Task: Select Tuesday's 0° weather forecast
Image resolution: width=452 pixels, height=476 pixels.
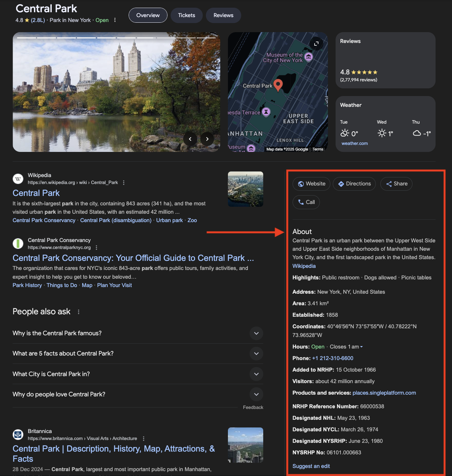Action: pos(349,129)
